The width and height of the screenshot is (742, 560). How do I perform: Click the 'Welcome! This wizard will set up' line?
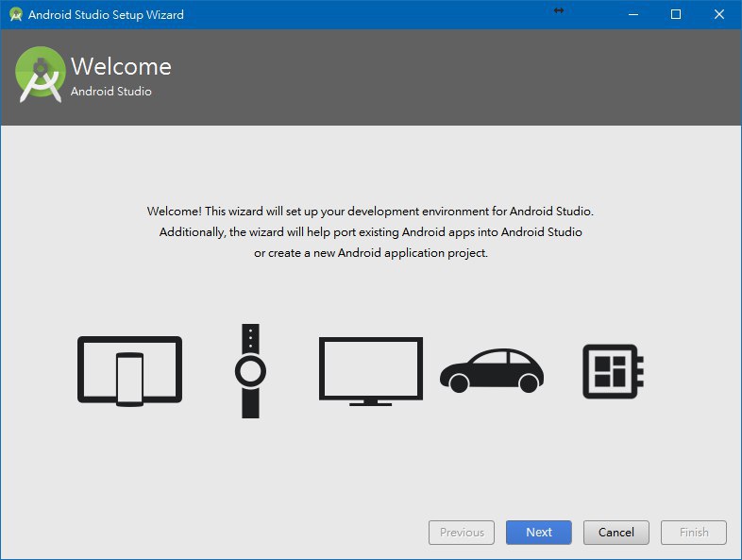coord(370,212)
